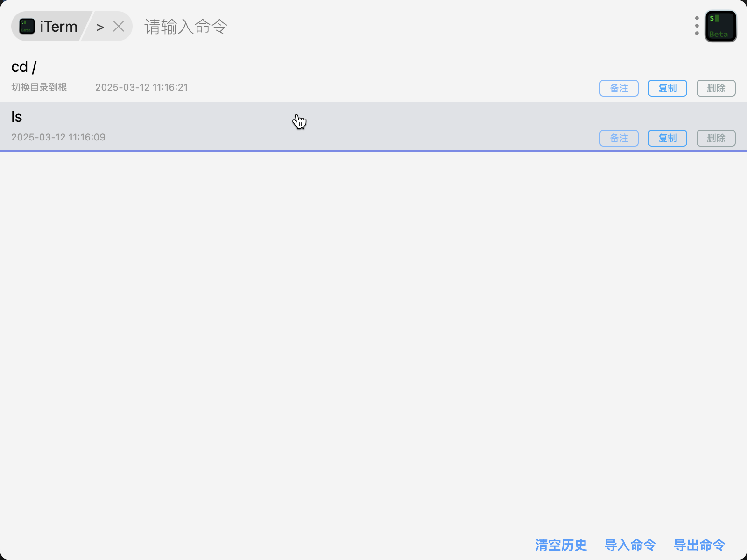Click the 导入命令 link

tap(630, 545)
